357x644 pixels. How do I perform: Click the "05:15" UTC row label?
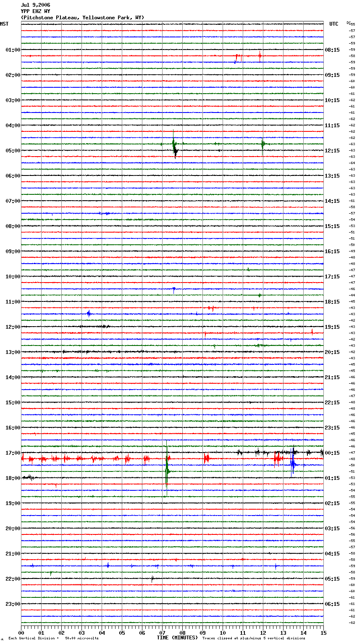[332, 579]
